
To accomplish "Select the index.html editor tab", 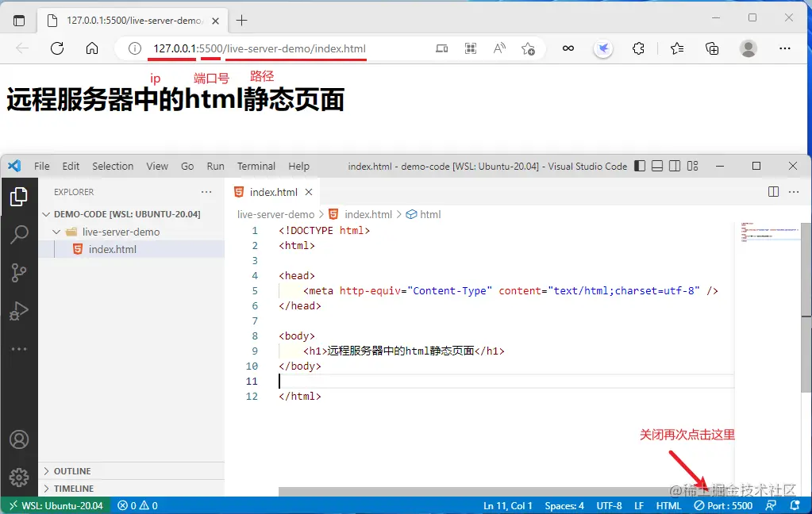I will pyautogui.click(x=272, y=192).
